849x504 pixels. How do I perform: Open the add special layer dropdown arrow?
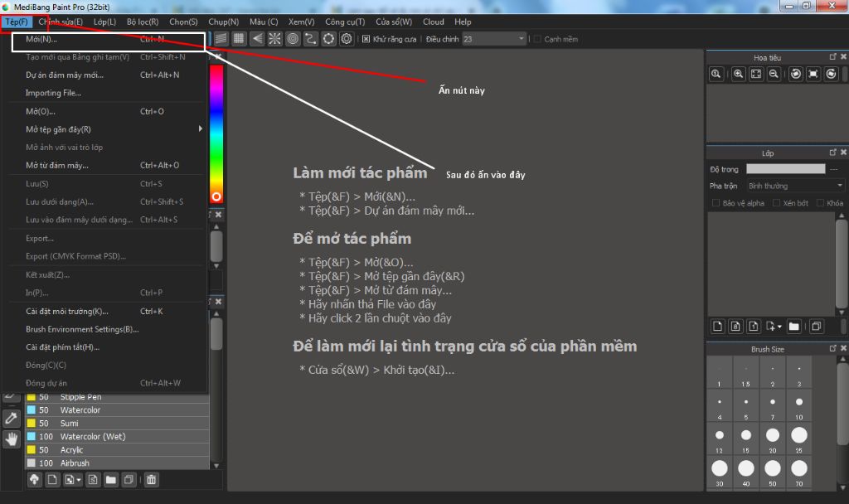(x=779, y=327)
